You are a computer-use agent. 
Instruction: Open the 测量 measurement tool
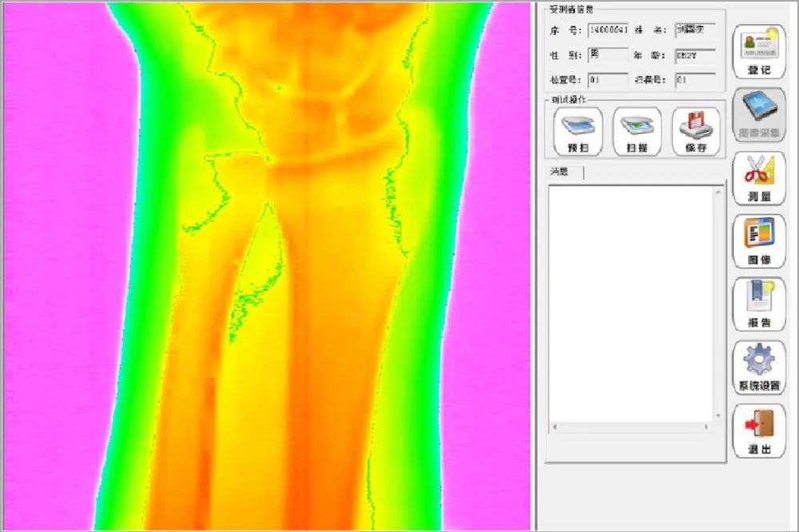(x=758, y=178)
